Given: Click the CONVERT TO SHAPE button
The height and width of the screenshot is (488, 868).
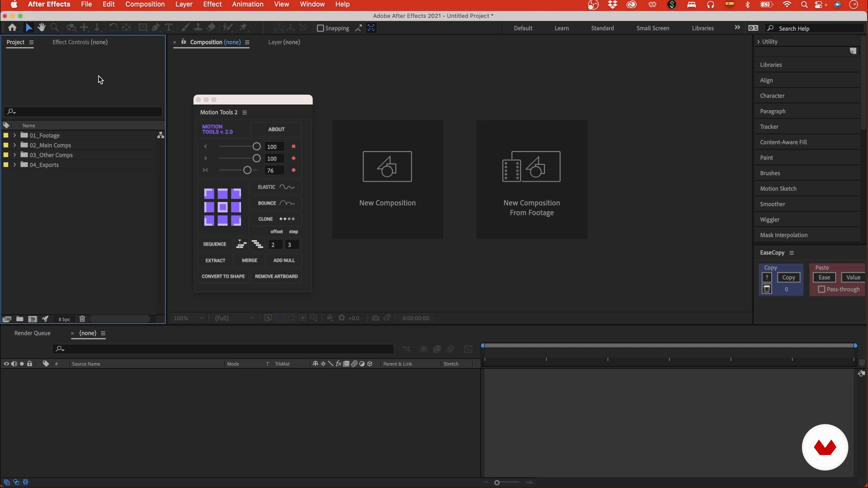Looking at the screenshot, I should coord(223,276).
